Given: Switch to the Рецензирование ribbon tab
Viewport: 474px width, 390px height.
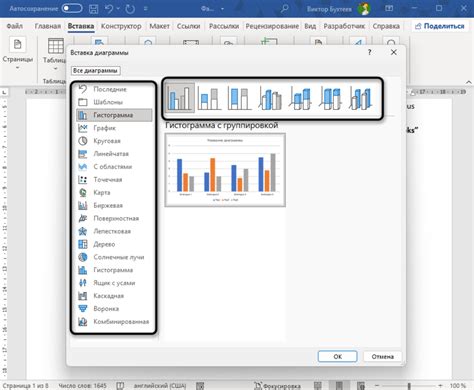Looking at the screenshot, I should click(272, 26).
